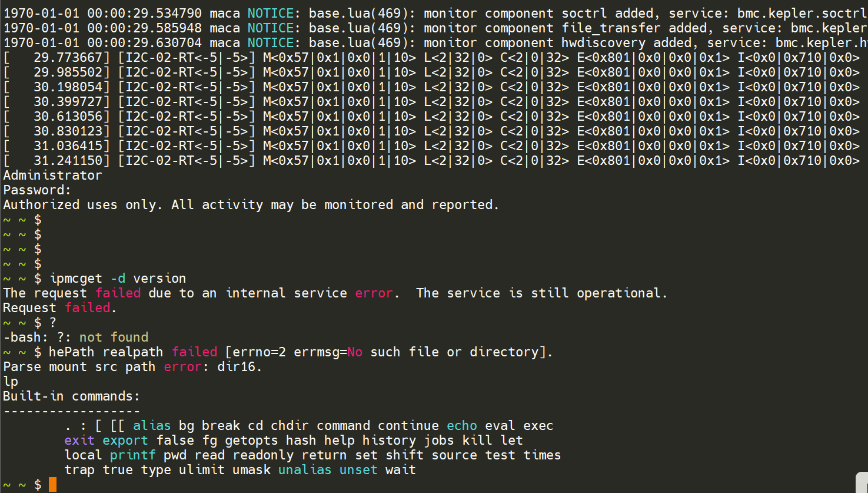Viewport: 868px width, 493px height.
Task: Click the '-d' flag after ipmcget
Action: (118, 278)
